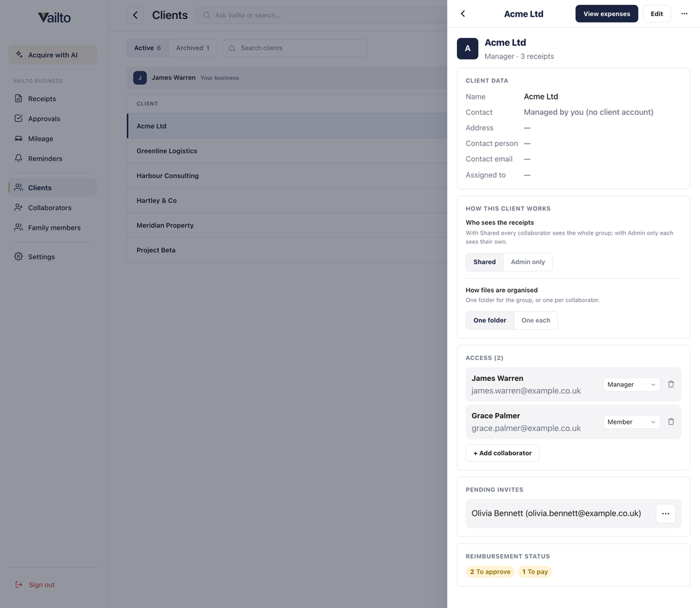
Task: Go to Mileage section
Action: 52,139
